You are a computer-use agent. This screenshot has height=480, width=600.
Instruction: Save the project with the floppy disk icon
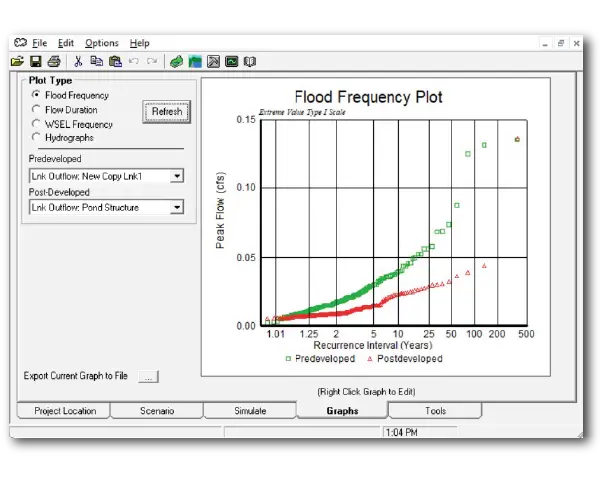[36, 61]
